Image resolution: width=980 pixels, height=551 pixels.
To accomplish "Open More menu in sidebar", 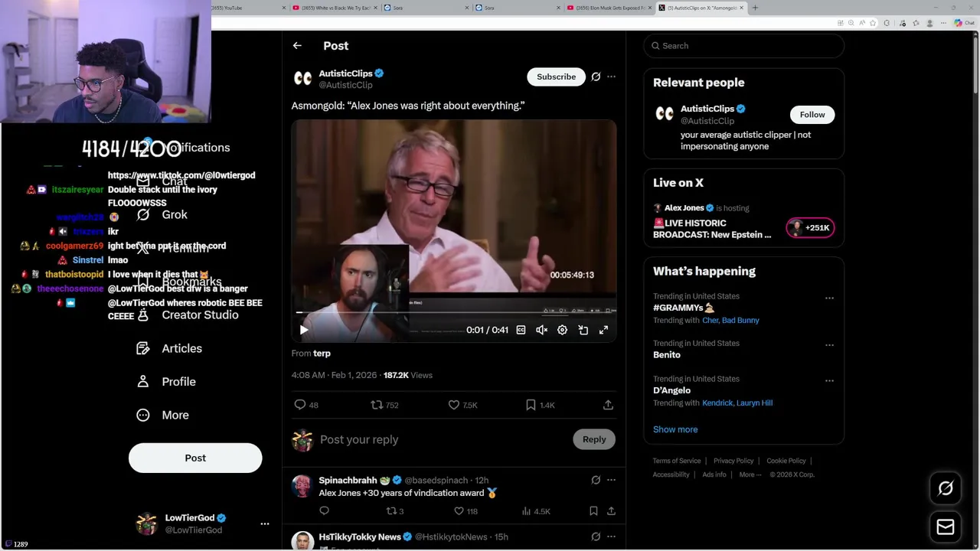I will pyautogui.click(x=162, y=415).
